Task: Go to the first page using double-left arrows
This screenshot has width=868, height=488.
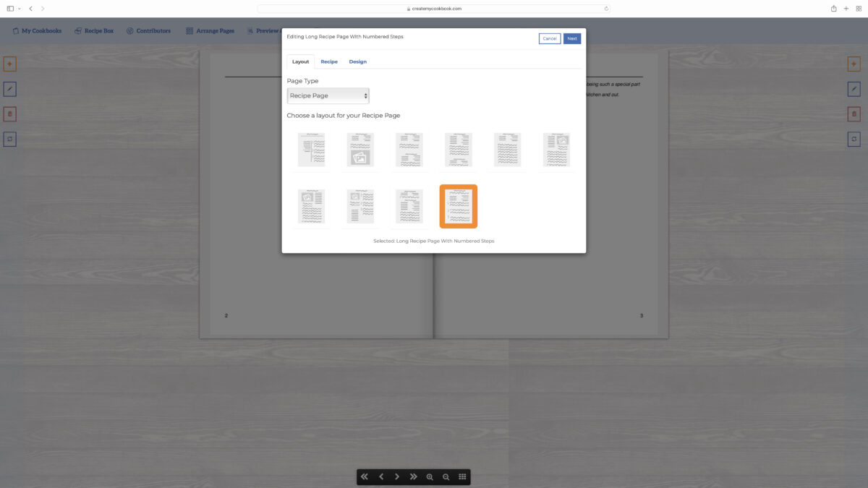Action: (x=365, y=477)
